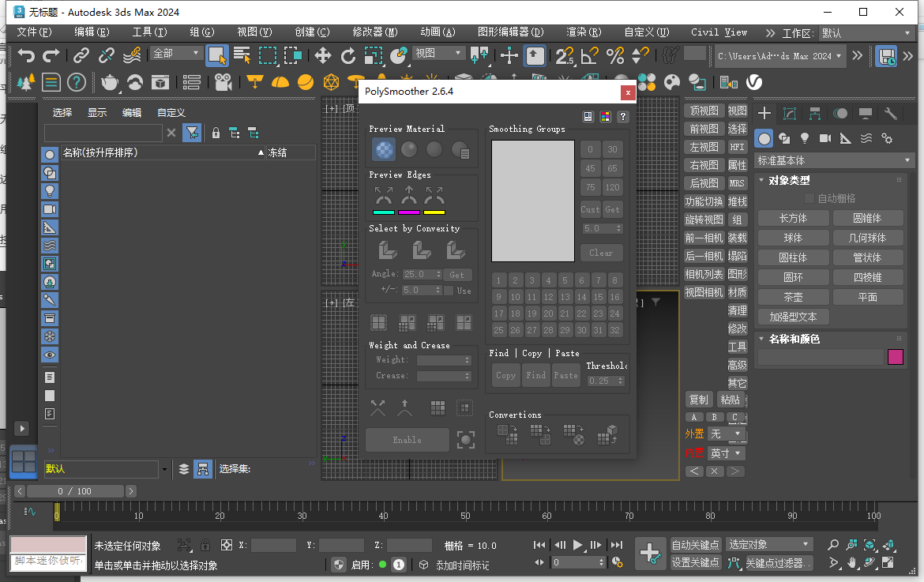The image size is (924, 582).
Task: Click PolySmoother target icon beside Enable
Action: 465,439
